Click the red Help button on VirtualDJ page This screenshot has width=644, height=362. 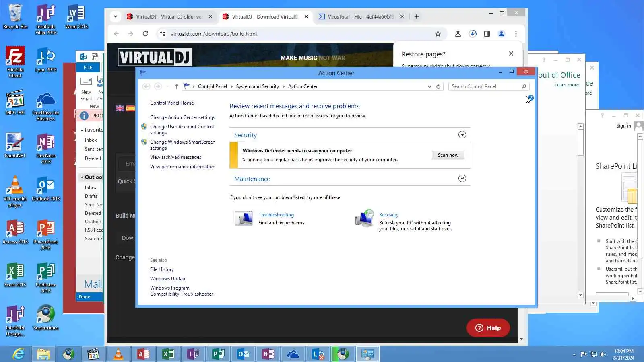[488, 328]
